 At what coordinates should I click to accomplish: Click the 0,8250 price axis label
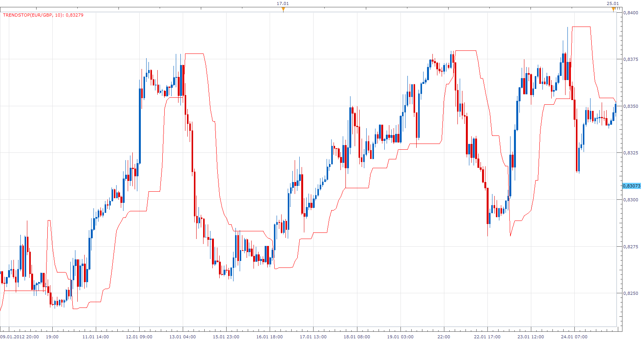[631, 293]
